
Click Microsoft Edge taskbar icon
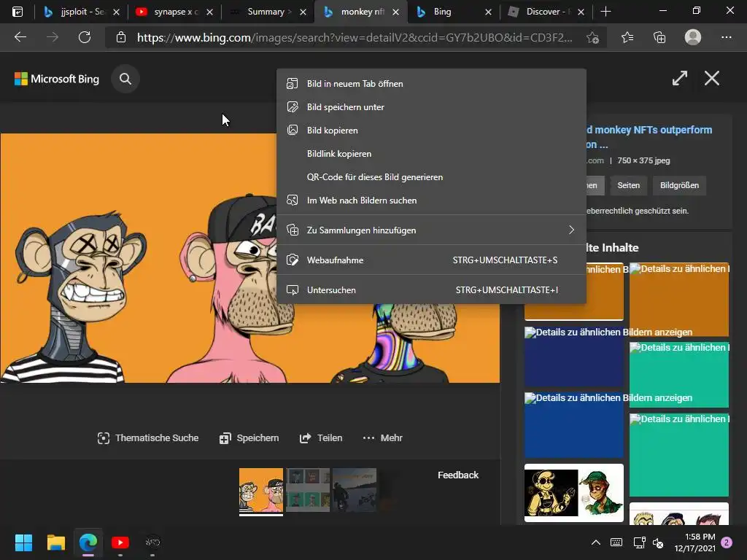(x=88, y=542)
